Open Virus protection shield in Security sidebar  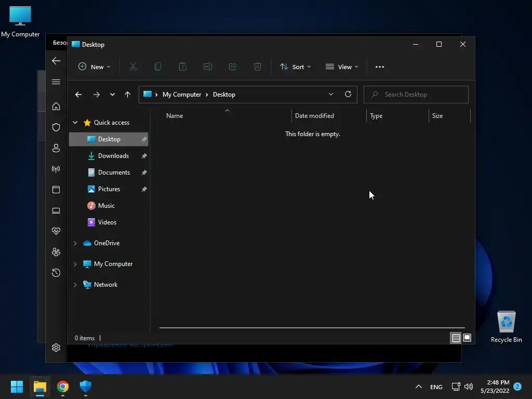[56, 127]
